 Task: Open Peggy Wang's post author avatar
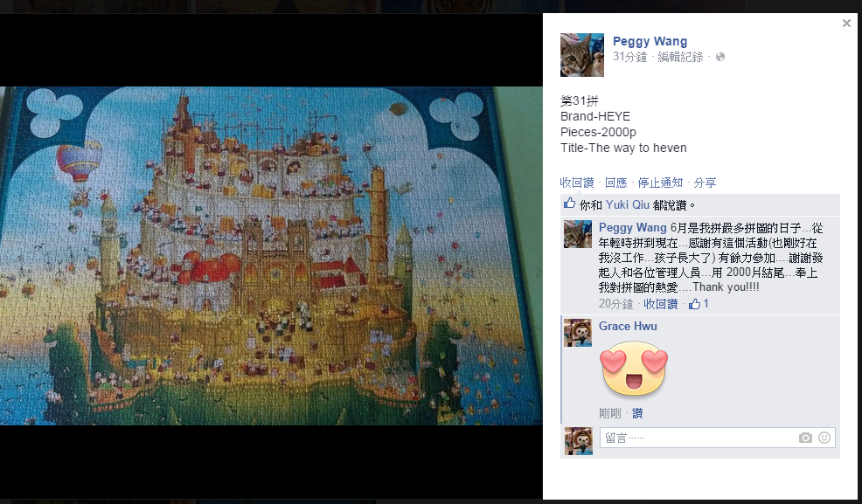pos(581,55)
